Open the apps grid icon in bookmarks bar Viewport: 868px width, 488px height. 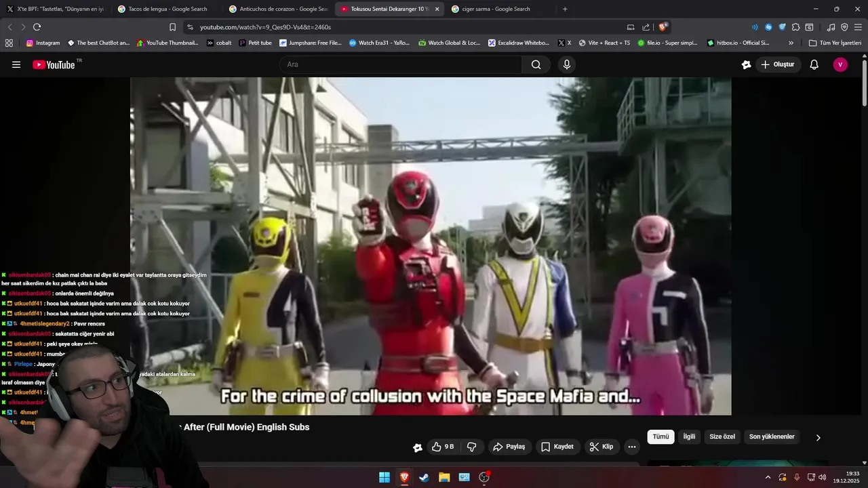point(9,43)
